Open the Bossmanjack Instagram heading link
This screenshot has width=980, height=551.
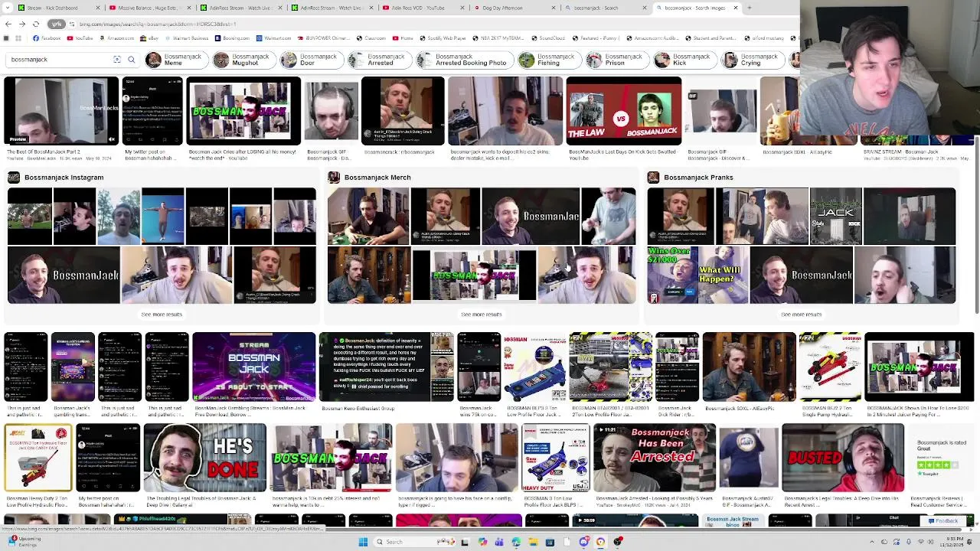64,178
